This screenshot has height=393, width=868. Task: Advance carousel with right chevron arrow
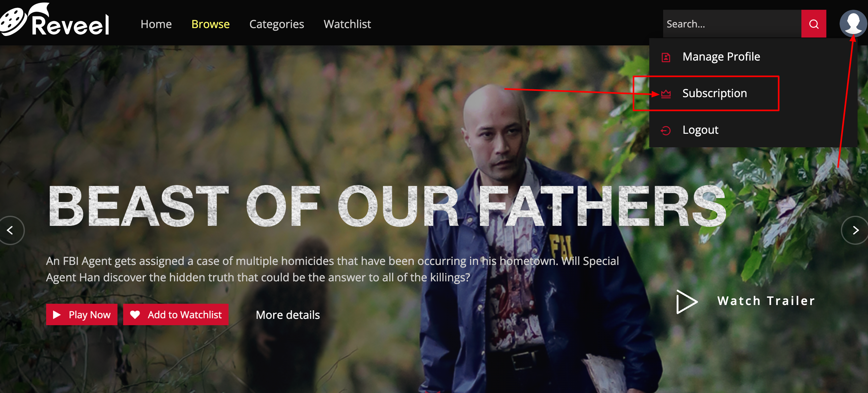pos(855,230)
